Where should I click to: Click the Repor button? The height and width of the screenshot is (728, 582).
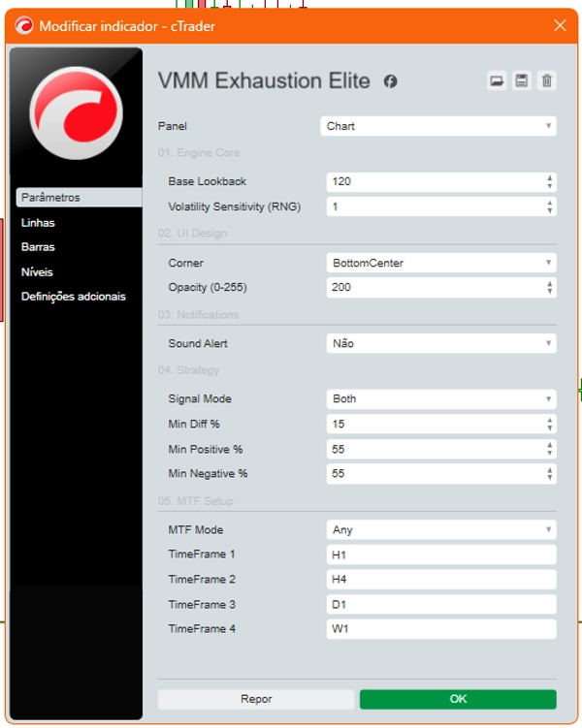click(256, 699)
